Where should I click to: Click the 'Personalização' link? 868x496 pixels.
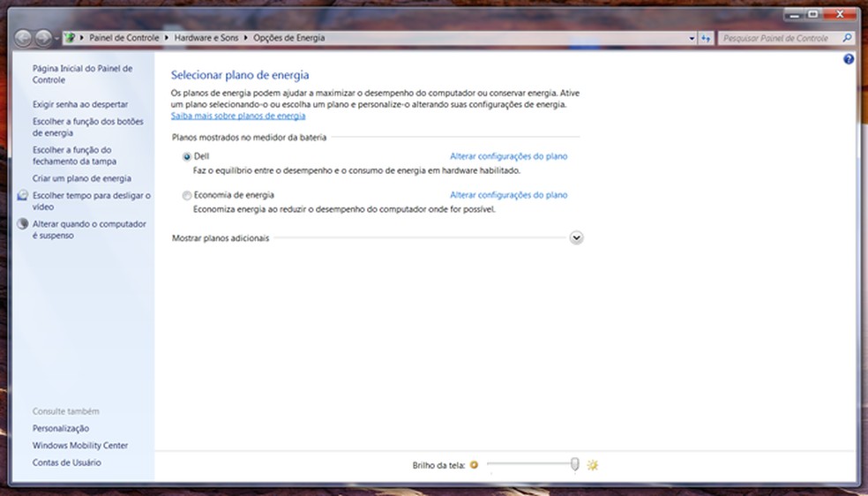[x=60, y=428]
